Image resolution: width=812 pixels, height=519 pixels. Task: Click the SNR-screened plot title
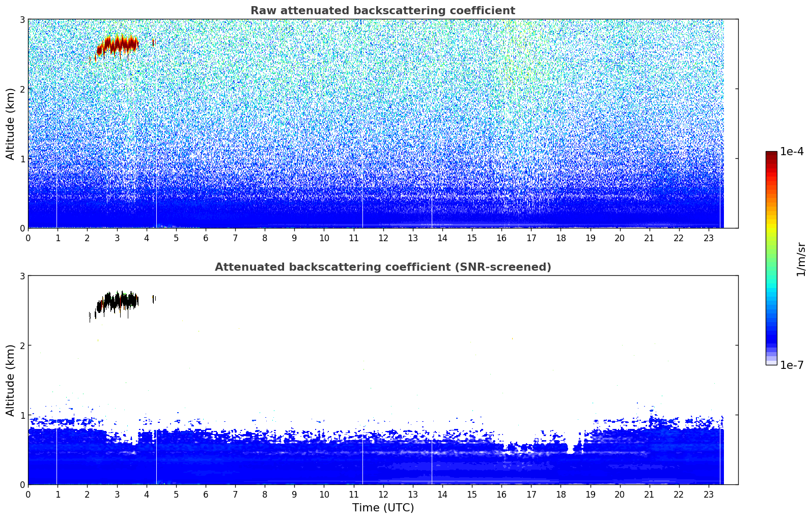(x=382, y=267)
